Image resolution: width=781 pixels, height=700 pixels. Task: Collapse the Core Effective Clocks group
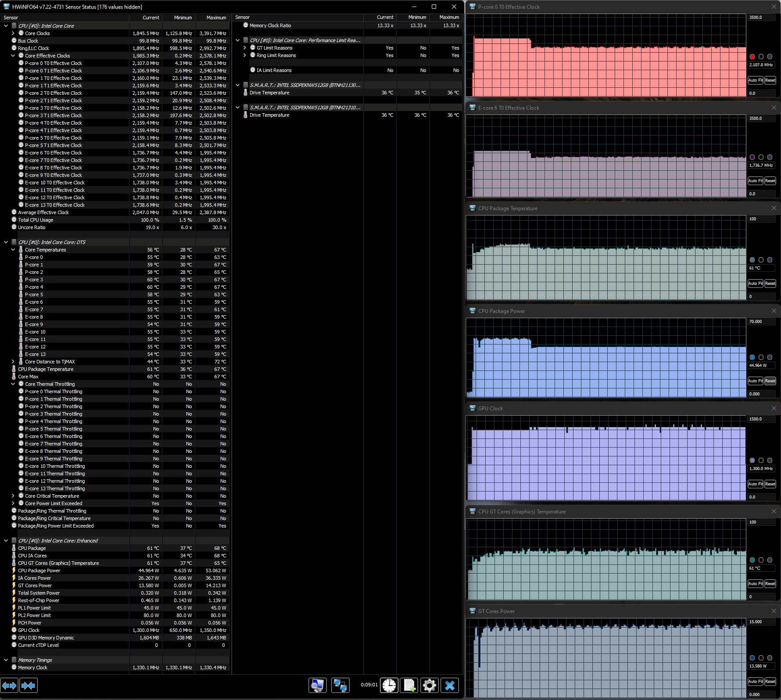[x=13, y=56]
